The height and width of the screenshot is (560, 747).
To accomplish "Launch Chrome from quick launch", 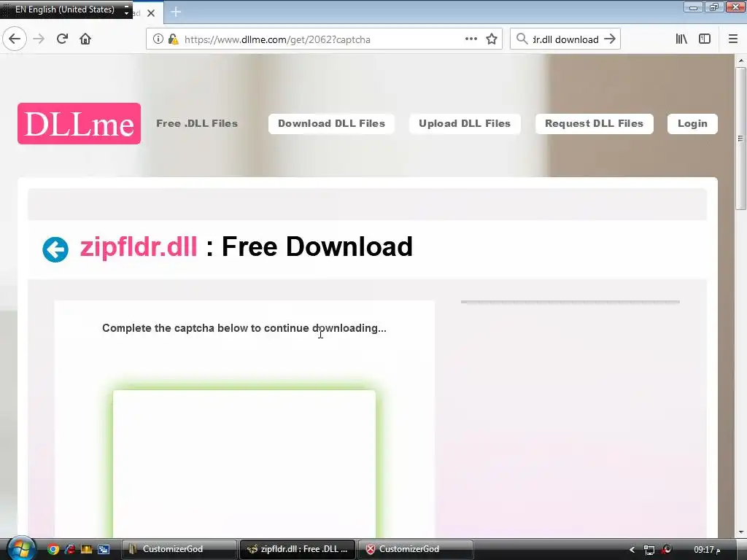I will pyautogui.click(x=53, y=549).
